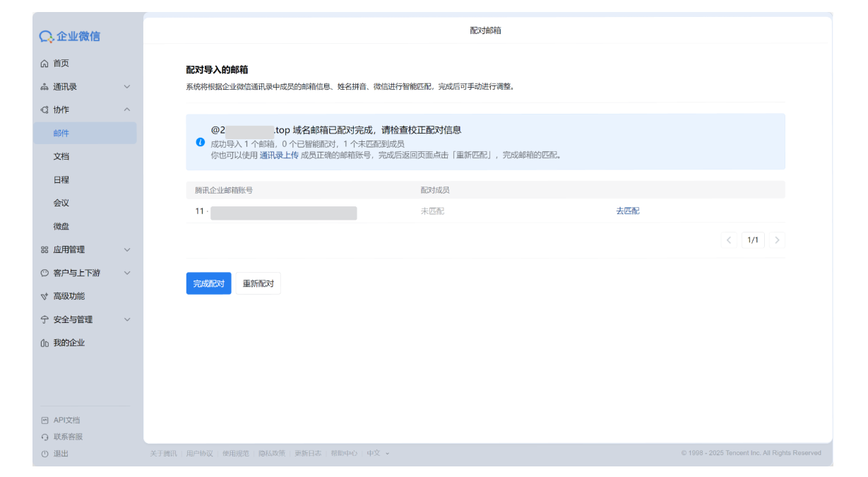The height and width of the screenshot is (477, 868).
Task: Open the 微盘 sidebar item
Action: (61, 226)
